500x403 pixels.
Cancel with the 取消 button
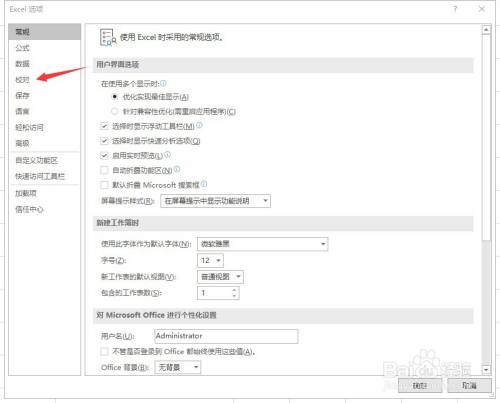pyautogui.click(x=469, y=385)
